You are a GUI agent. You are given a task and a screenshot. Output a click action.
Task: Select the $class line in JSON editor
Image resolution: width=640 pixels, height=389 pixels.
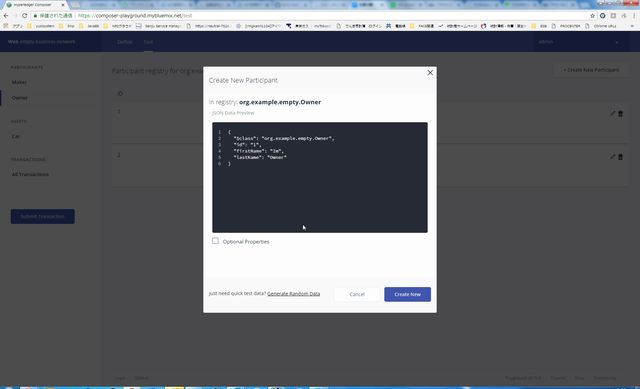coord(284,138)
